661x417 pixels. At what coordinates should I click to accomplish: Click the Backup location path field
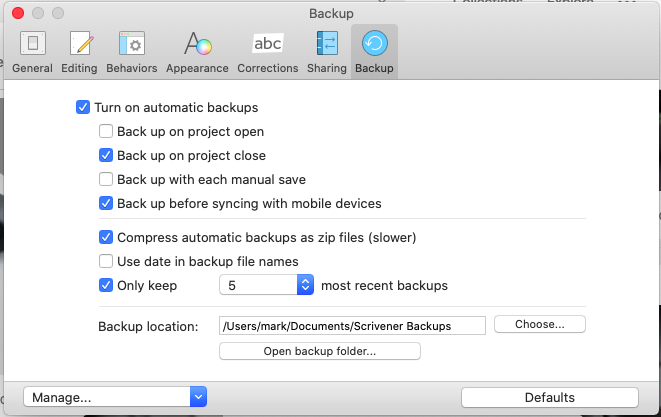click(x=352, y=325)
